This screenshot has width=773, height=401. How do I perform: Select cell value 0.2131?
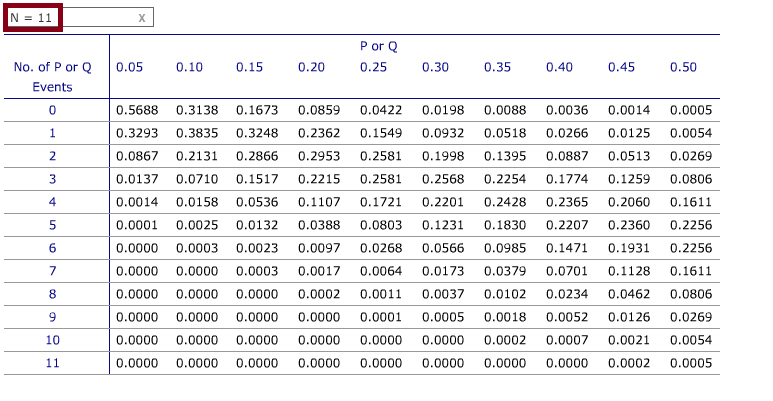click(x=197, y=156)
